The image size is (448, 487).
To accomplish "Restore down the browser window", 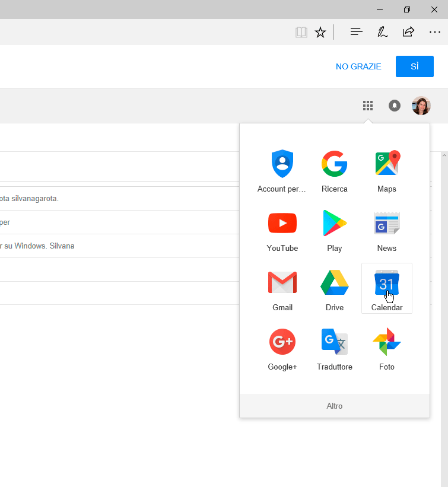I will pyautogui.click(x=407, y=9).
